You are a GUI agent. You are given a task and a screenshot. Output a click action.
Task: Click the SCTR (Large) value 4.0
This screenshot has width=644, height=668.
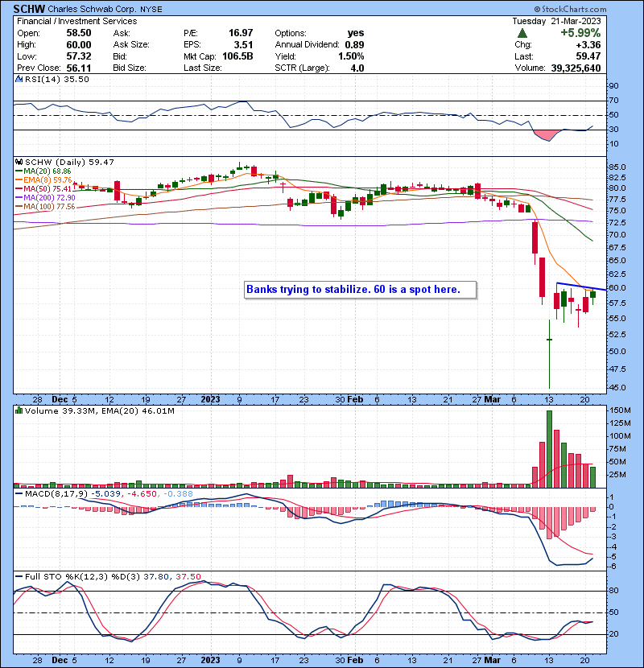coord(357,68)
